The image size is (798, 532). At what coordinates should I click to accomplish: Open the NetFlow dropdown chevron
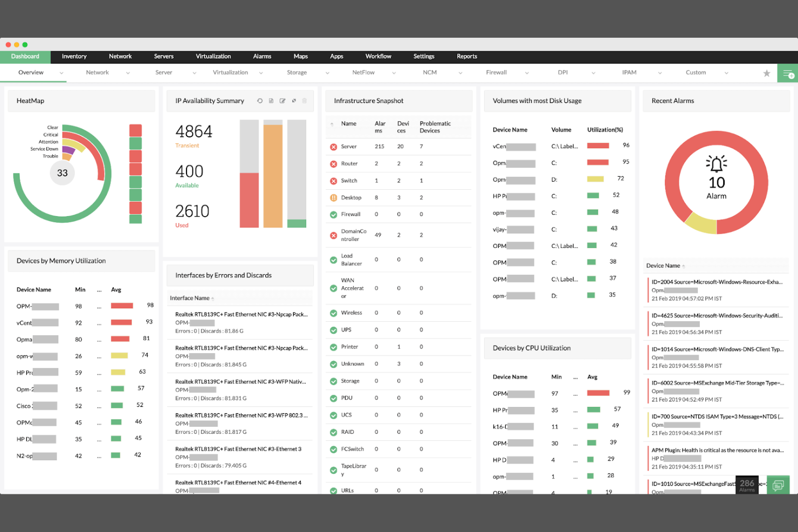pos(394,72)
